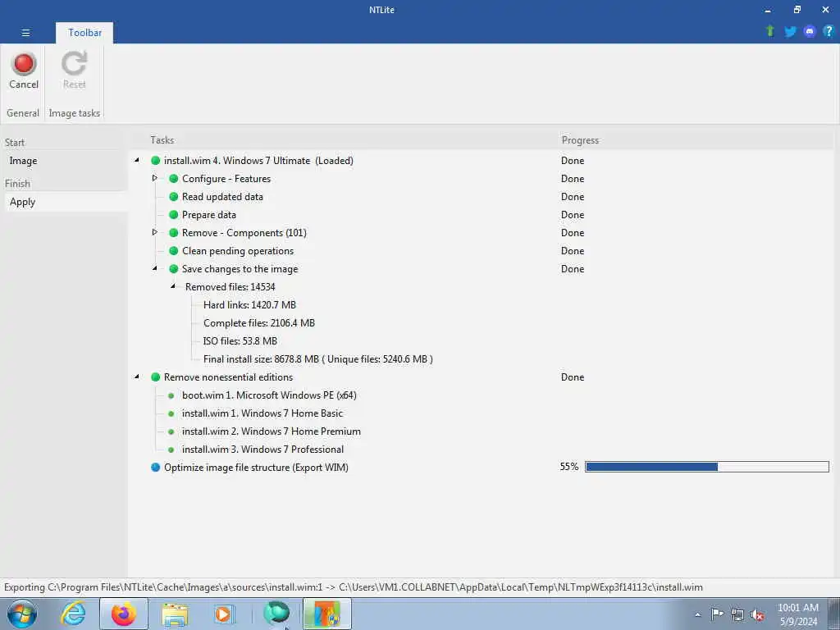The height and width of the screenshot is (630, 840).
Task: Click the 55% export progress bar
Action: pos(706,467)
